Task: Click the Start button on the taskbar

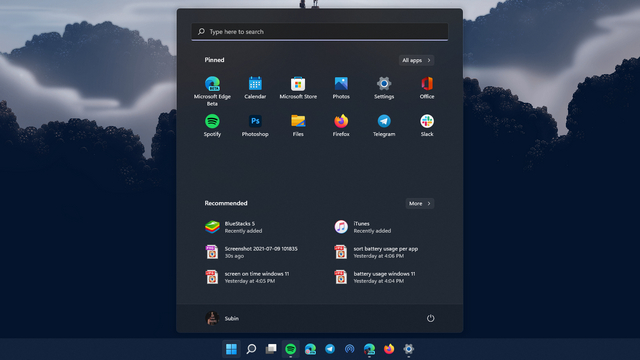Action: point(231,349)
